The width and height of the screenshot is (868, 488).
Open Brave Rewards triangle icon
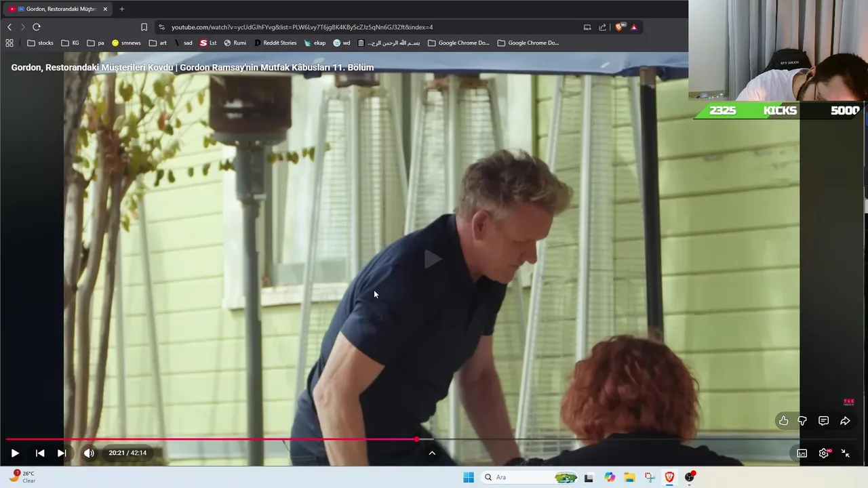pyautogui.click(x=634, y=27)
